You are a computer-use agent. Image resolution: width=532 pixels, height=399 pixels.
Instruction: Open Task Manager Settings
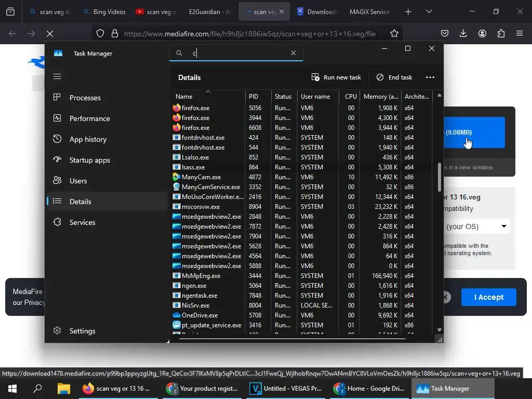click(107, 331)
